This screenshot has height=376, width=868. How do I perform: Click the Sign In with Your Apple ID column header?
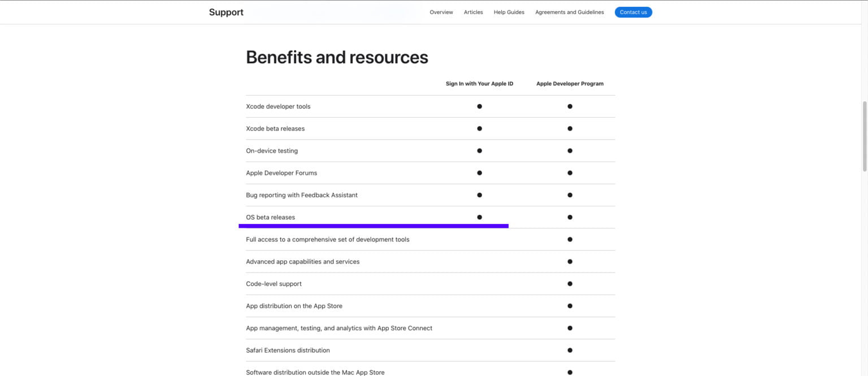[x=479, y=84]
